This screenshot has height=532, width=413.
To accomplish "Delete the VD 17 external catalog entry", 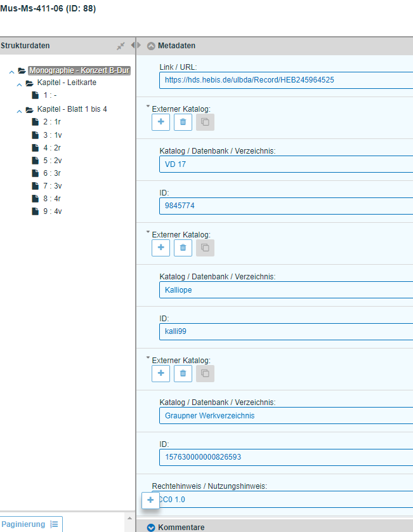I will pos(183,123).
